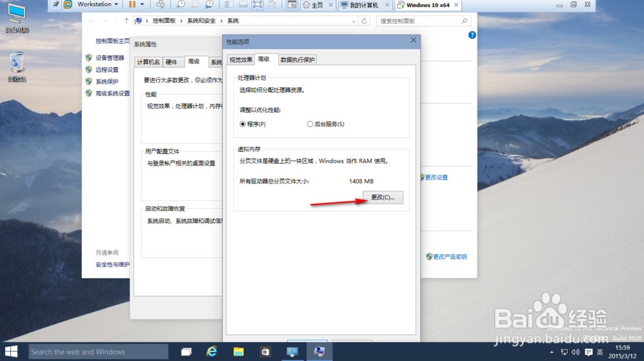Click the Task View taskbar icon
The image size is (644, 361).
click(186, 351)
